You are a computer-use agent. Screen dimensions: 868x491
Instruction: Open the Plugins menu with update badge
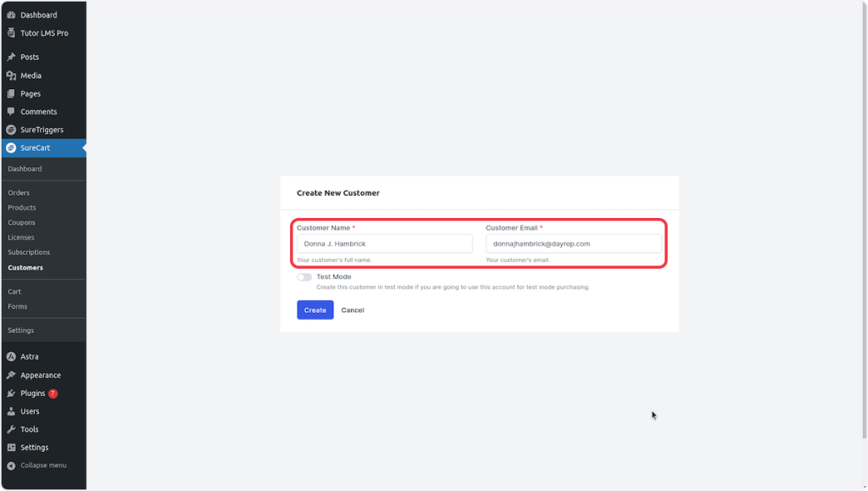(34, 393)
